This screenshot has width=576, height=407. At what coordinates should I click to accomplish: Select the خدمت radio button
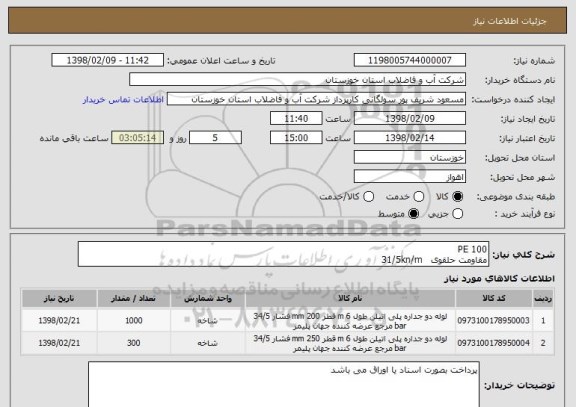pyautogui.click(x=419, y=197)
